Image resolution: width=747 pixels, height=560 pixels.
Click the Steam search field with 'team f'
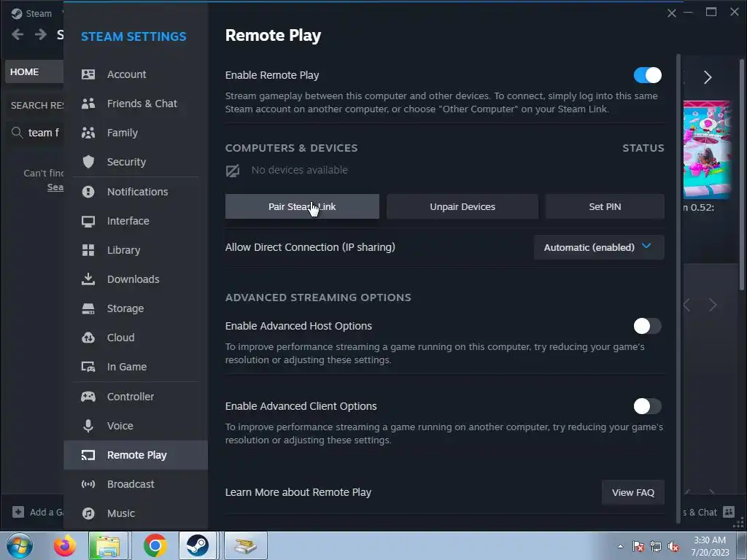[36, 133]
